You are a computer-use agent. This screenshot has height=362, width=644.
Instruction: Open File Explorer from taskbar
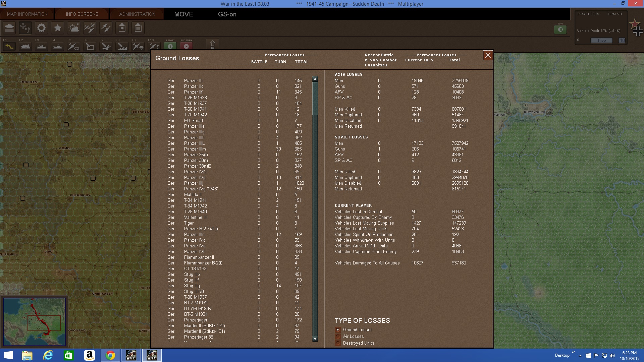click(x=27, y=355)
